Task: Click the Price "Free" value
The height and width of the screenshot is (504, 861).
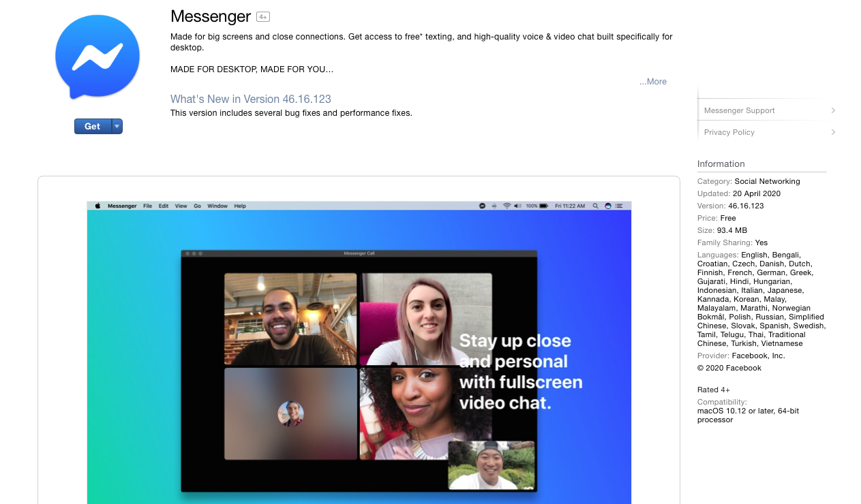Action: click(x=728, y=219)
